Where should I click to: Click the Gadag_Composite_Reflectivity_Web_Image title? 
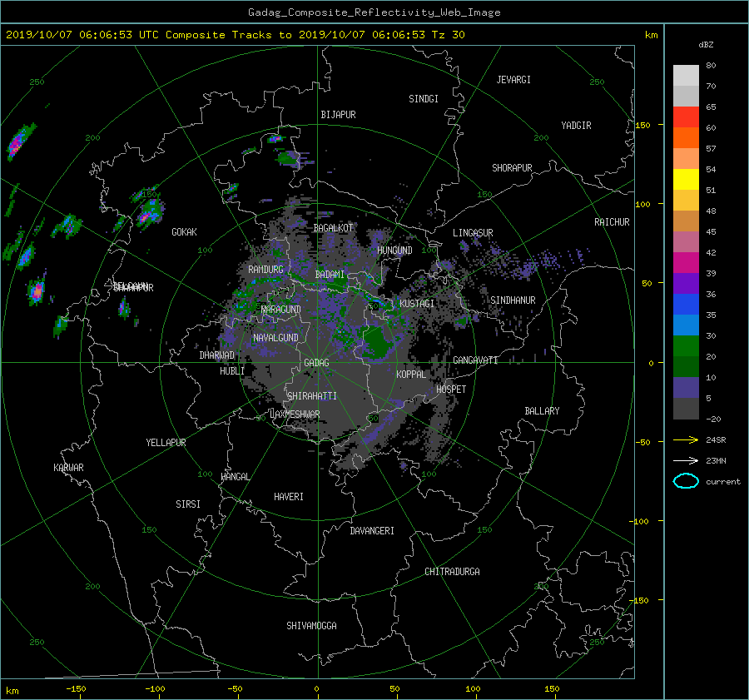pyautogui.click(x=374, y=12)
